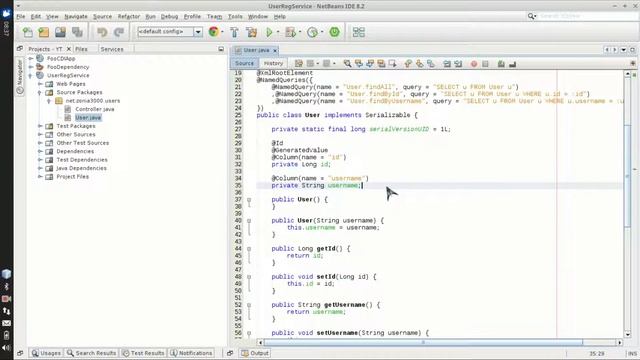This screenshot has width=640, height=360.
Task: Open the Search Results bottom panel
Action: pyautogui.click(x=91, y=353)
